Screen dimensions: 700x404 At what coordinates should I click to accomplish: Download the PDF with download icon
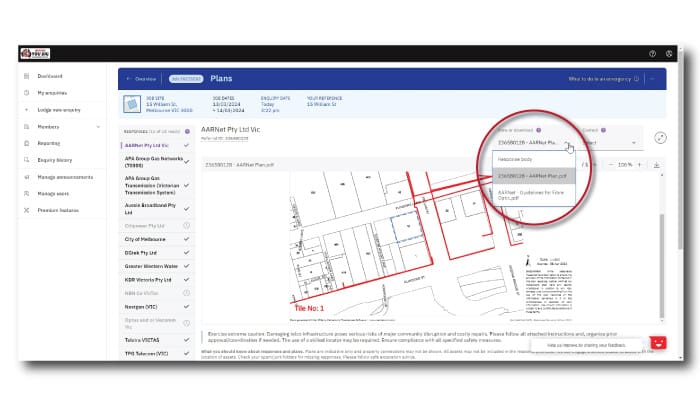[x=657, y=165]
